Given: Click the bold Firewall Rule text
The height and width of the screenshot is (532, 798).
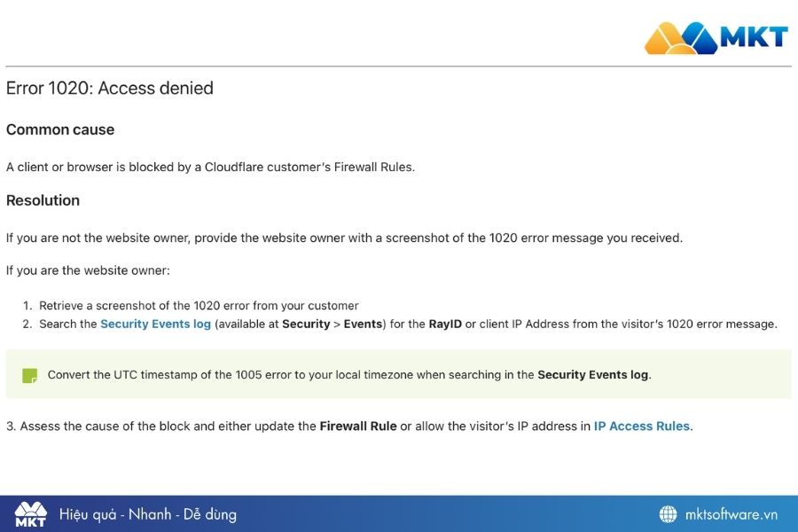Looking at the screenshot, I should (358, 426).
